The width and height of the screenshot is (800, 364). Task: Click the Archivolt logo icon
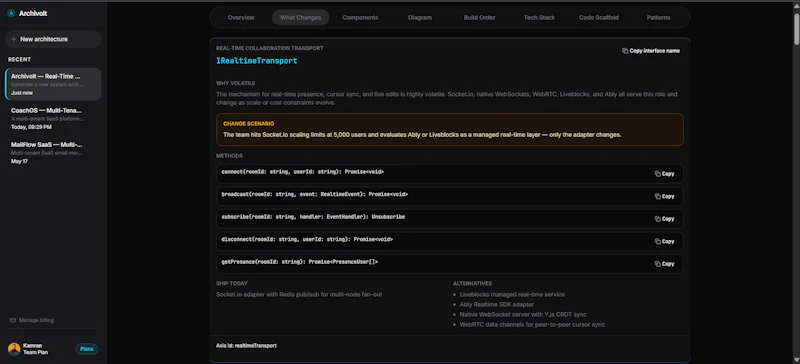(x=11, y=13)
